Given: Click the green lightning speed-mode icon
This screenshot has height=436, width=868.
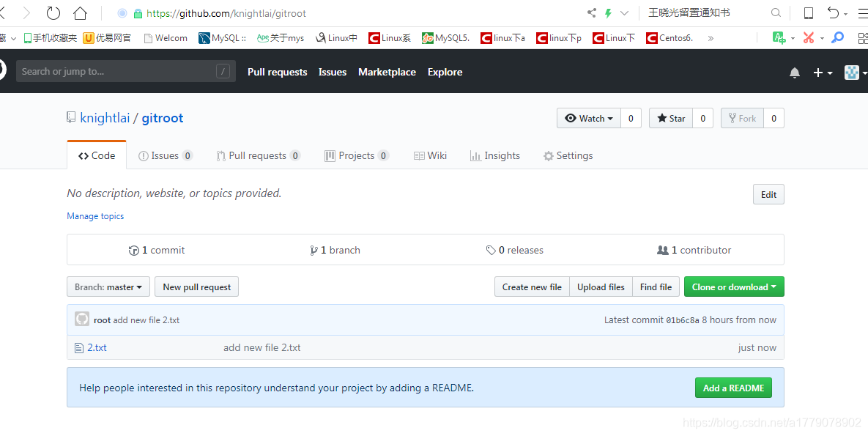Looking at the screenshot, I should (608, 12).
